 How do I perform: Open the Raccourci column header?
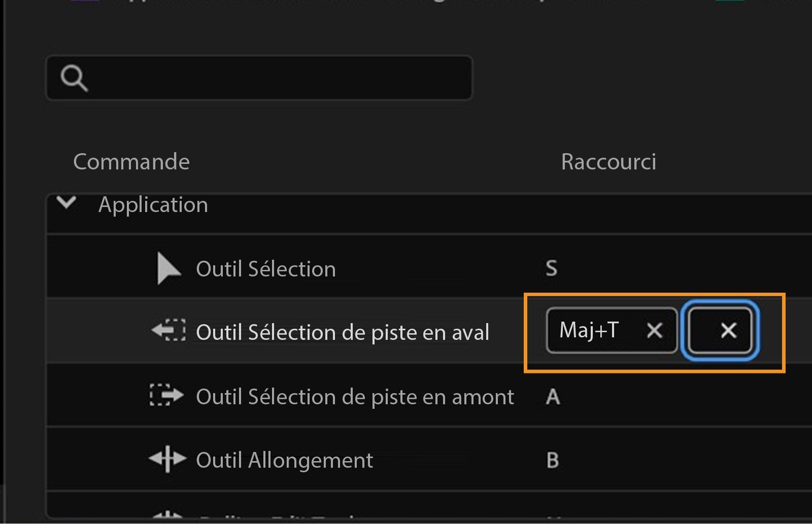point(608,161)
